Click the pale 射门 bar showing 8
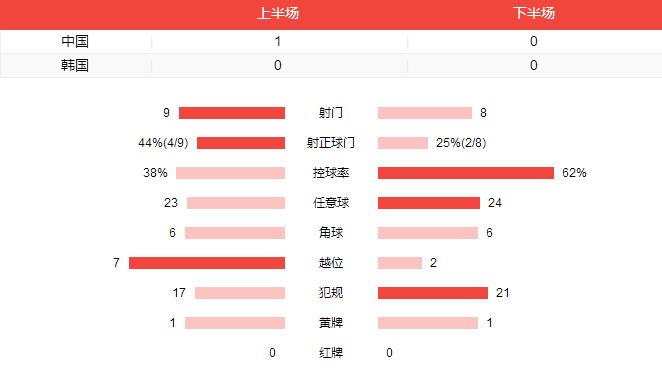This screenshot has height=371, width=662. [x=425, y=113]
